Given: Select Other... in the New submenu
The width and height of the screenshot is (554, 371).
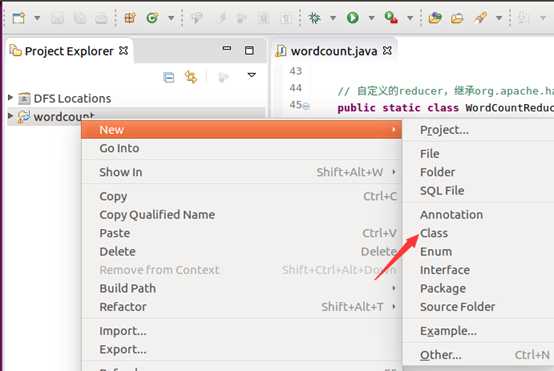Looking at the screenshot, I should [x=479, y=355].
